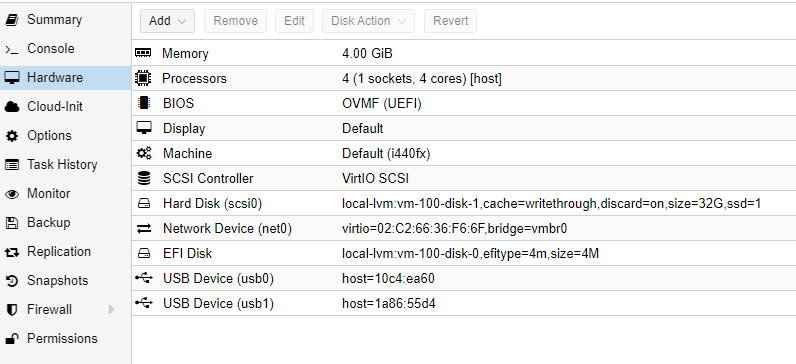Screen dimensions: 796x364
Task: Click the Revert button
Action: [x=450, y=21]
